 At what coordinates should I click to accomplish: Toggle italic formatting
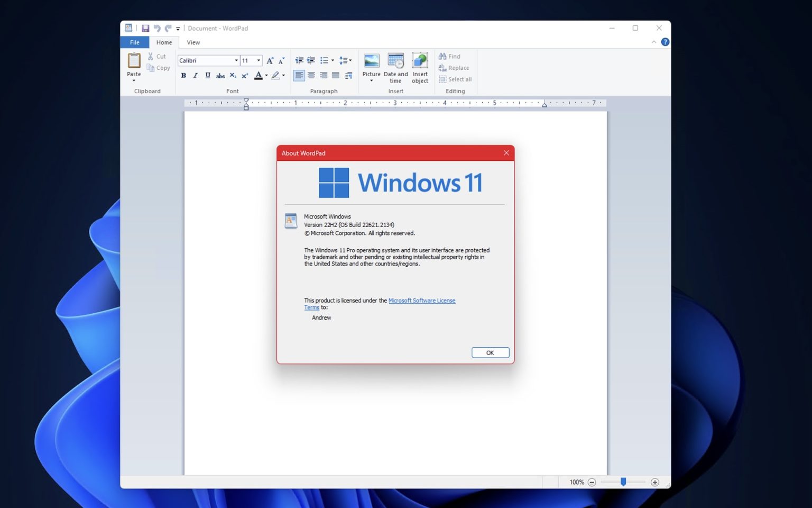(x=195, y=76)
